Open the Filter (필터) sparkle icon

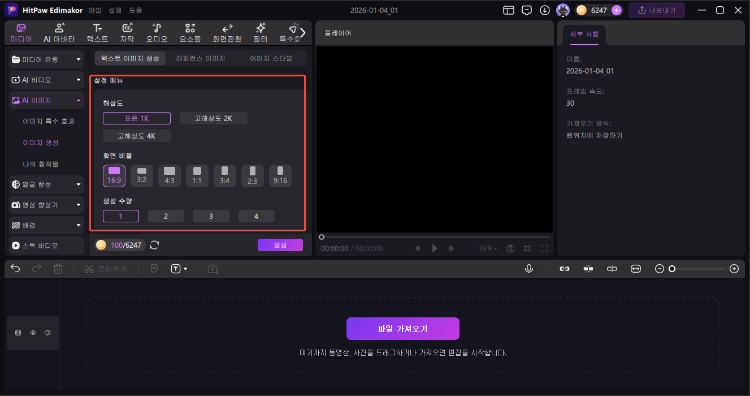coord(261,33)
